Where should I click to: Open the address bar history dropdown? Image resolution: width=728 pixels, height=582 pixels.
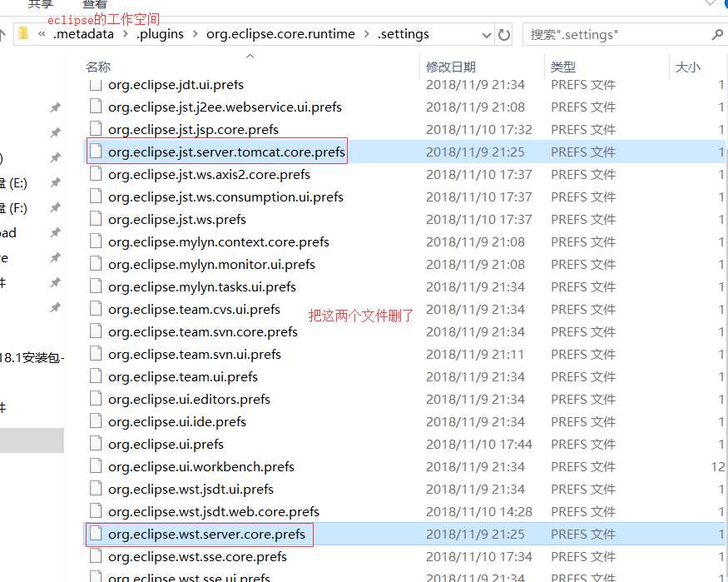coord(486,35)
